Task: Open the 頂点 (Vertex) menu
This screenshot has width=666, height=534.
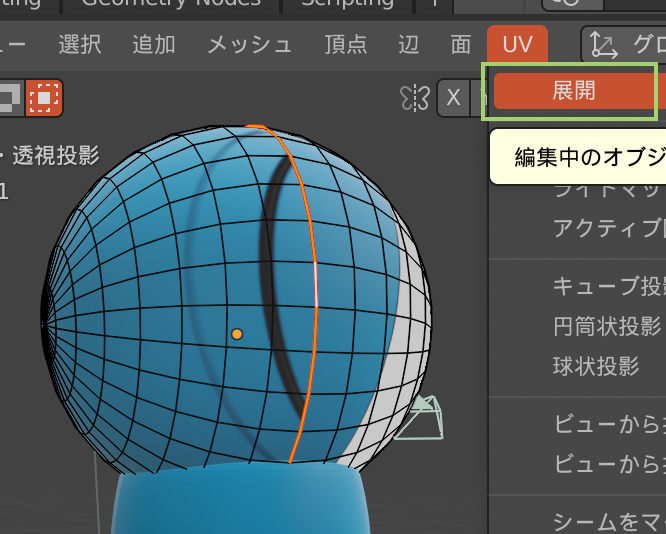Action: [x=345, y=44]
